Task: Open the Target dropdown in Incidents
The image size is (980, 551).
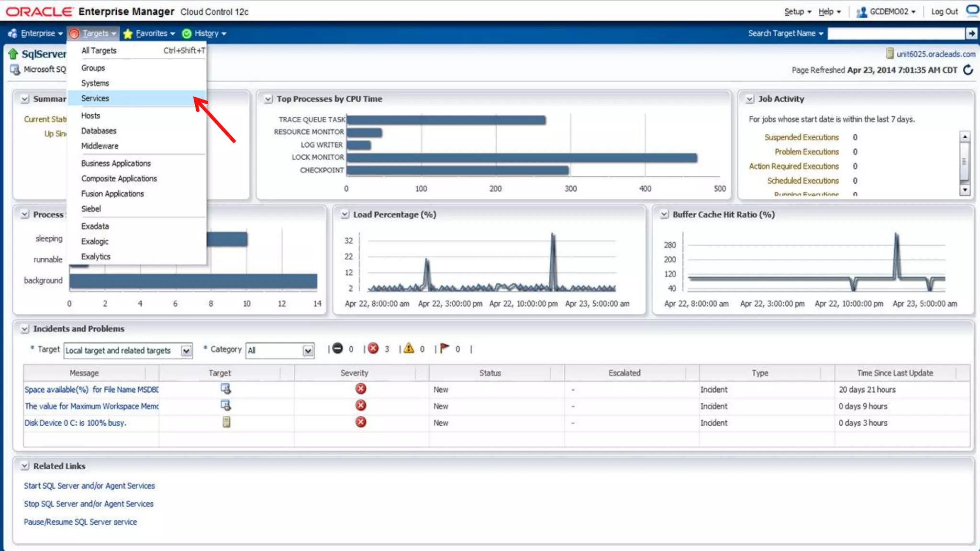Action: [x=186, y=351]
